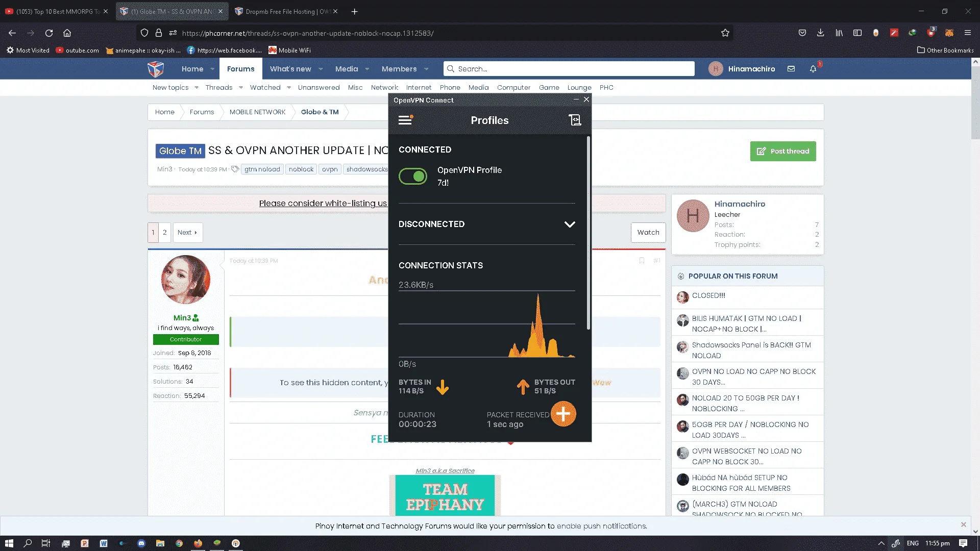Toggle off the OpenVPN Profile connection switch

pos(413,176)
